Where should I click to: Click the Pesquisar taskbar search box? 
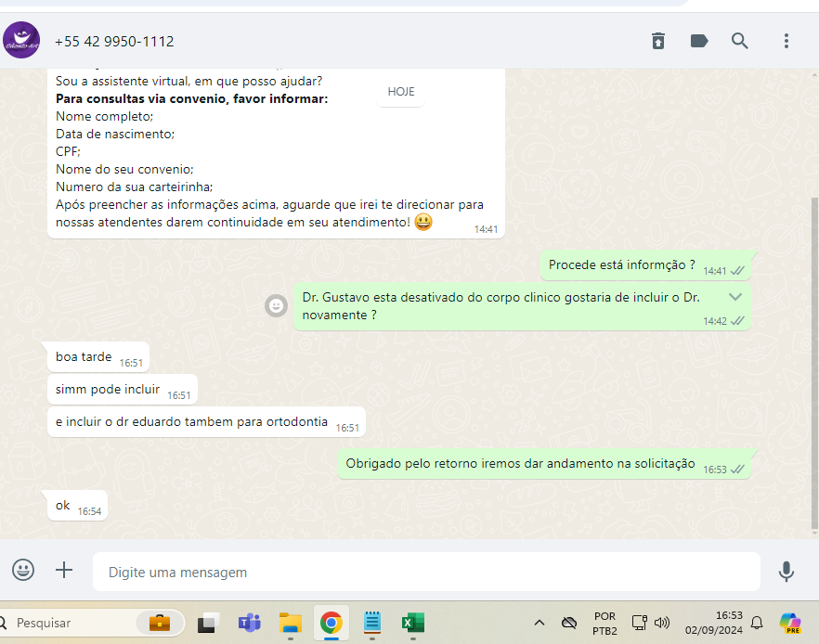tap(91, 623)
